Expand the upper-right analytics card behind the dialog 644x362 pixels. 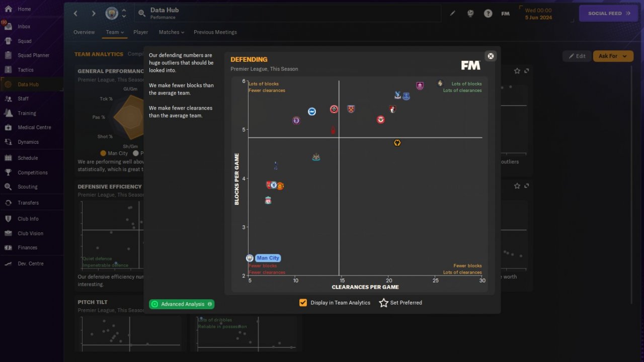(527, 71)
